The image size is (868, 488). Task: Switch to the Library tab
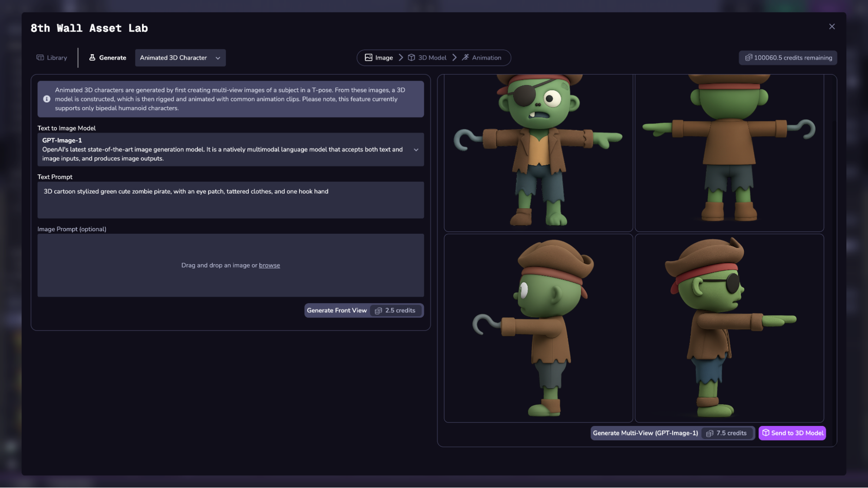[x=52, y=58]
